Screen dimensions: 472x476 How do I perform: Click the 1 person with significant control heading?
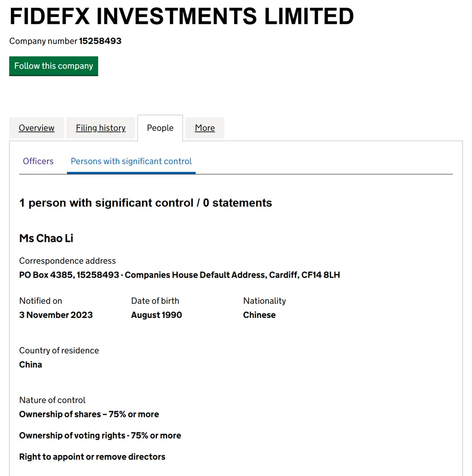pyautogui.click(x=146, y=203)
